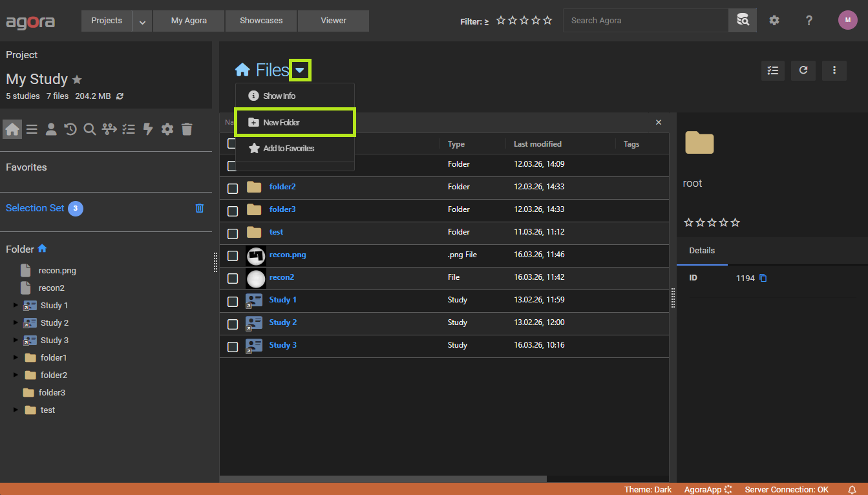Open the test folder link
Screen dimensions: 868x495
(276, 232)
